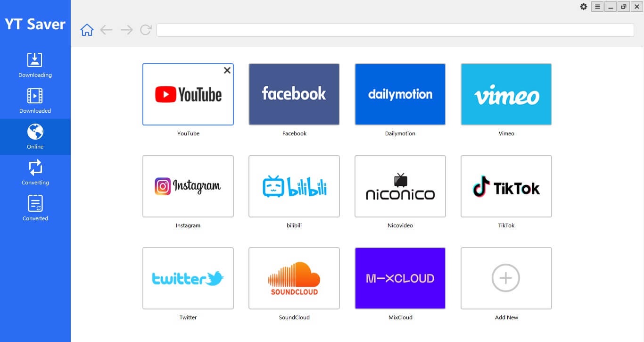Open the bilibili site tile

[294, 186]
